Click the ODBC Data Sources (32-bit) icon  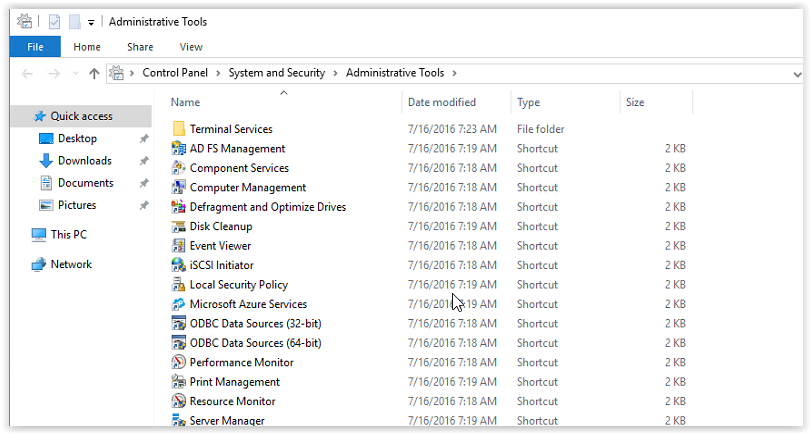178,323
